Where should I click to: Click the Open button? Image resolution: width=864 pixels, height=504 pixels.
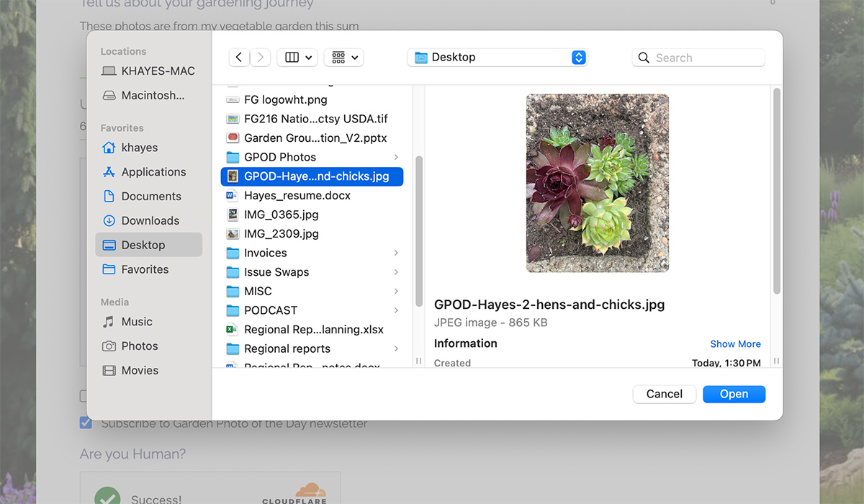coord(734,394)
